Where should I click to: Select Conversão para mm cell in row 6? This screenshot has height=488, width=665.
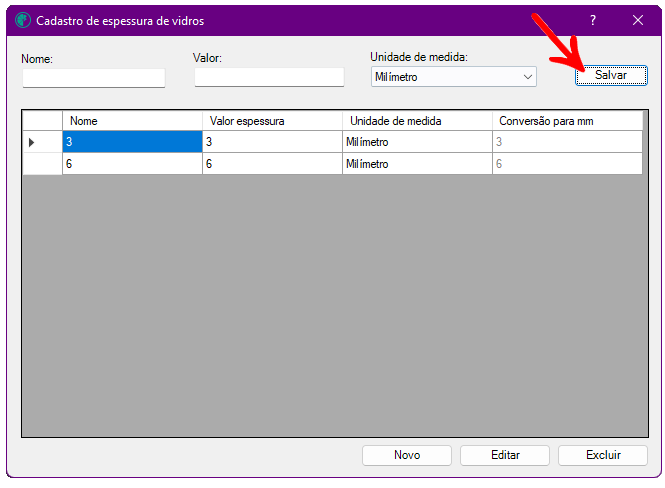(567, 164)
